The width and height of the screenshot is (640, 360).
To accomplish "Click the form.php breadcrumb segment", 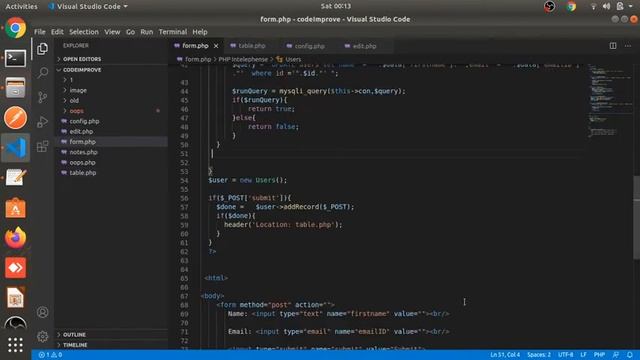I will [198, 59].
